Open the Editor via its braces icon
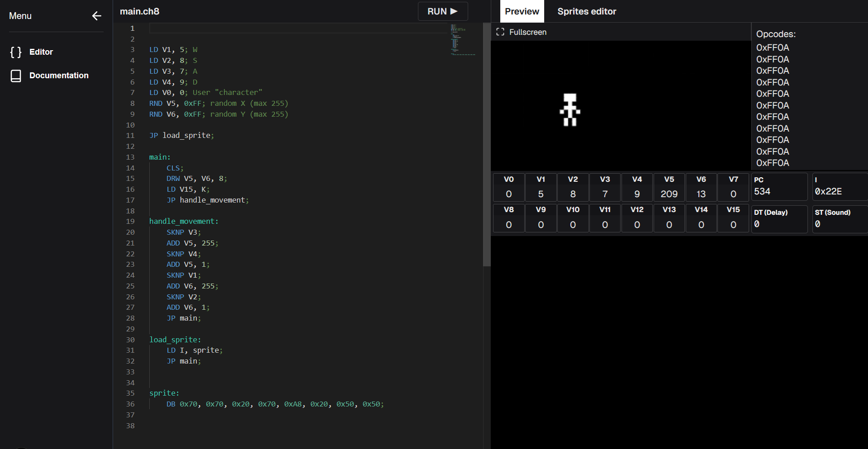Image resolution: width=868 pixels, height=449 pixels. coord(16,52)
